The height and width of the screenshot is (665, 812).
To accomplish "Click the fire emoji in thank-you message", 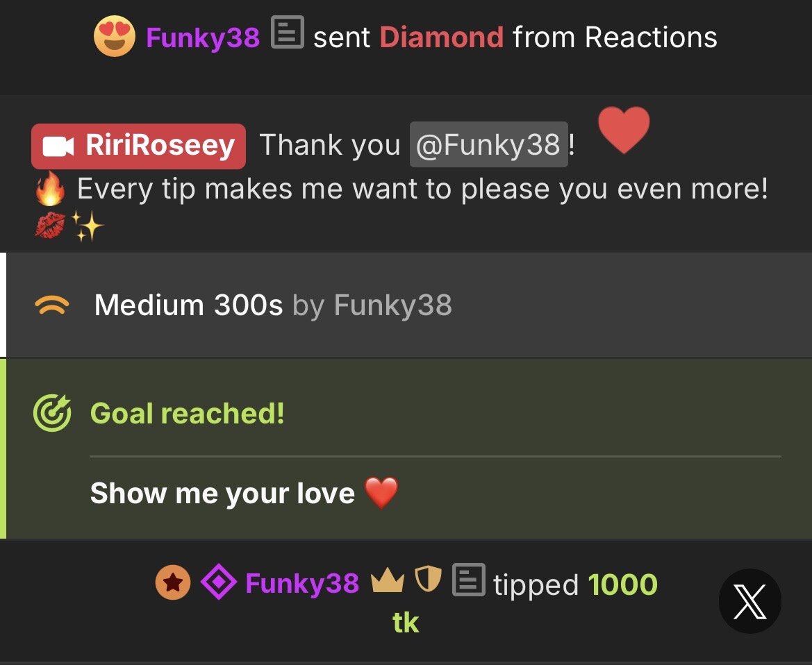I will tap(50, 189).
